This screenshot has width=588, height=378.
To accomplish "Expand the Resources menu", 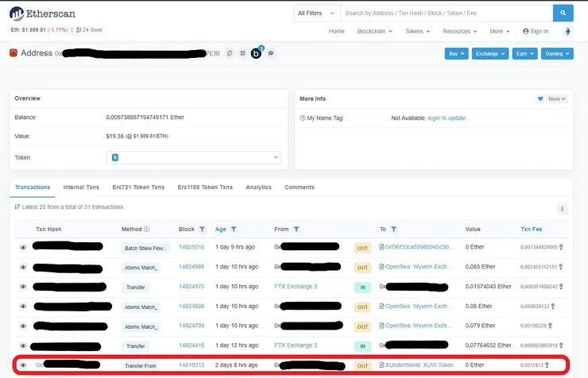I will click(460, 32).
